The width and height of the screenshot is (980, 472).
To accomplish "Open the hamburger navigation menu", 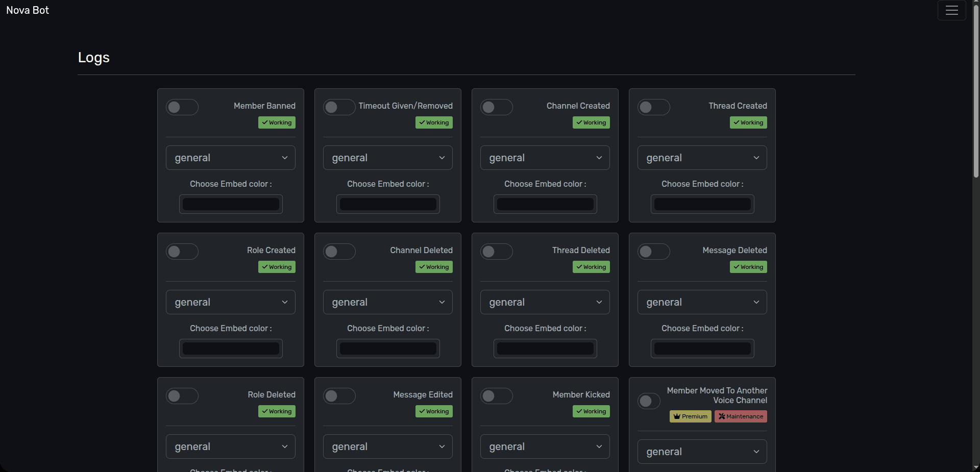I will pyautogui.click(x=951, y=10).
